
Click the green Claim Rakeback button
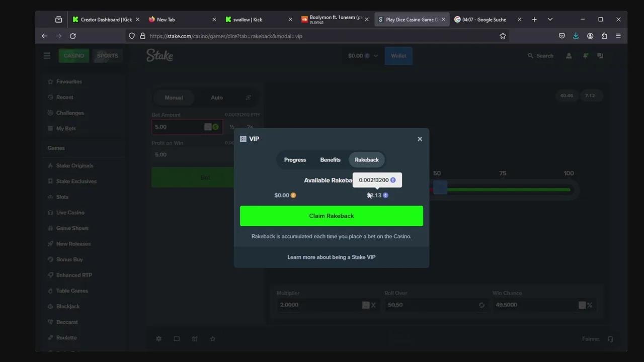pos(332,216)
